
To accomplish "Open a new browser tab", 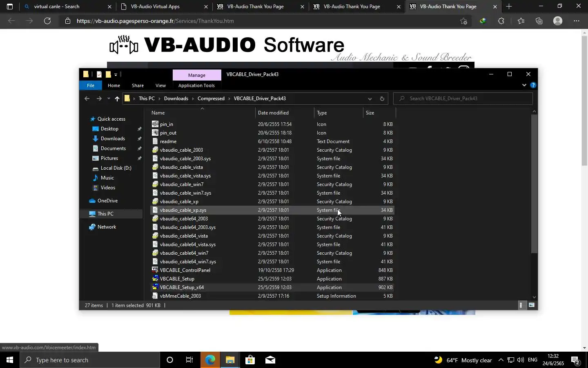I will coord(509,7).
